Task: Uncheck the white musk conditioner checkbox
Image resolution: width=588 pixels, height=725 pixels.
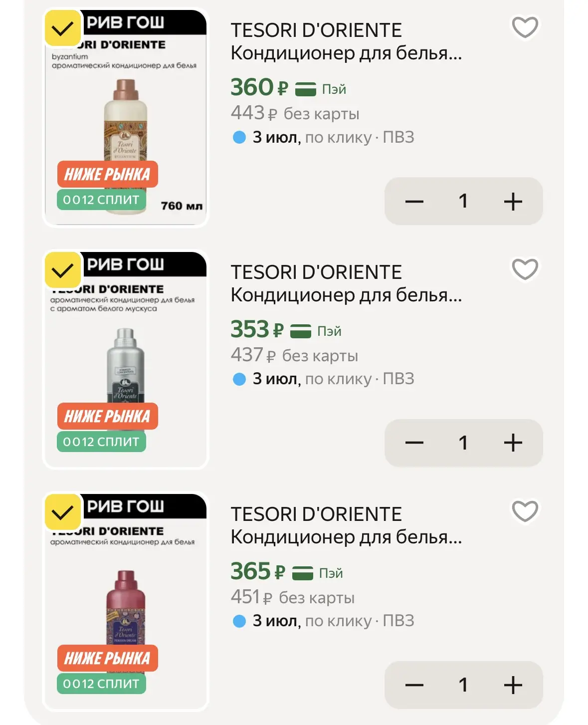Action: pyautogui.click(x=63, y=270)
